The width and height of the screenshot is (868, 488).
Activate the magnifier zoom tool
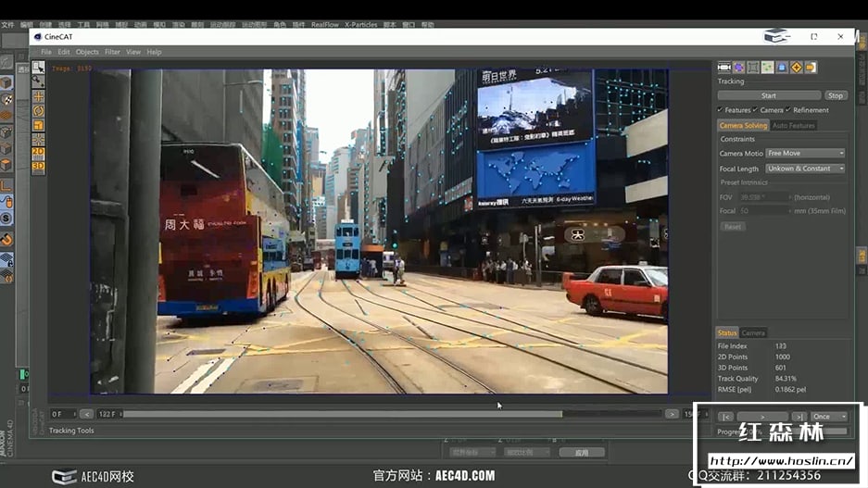38,81
